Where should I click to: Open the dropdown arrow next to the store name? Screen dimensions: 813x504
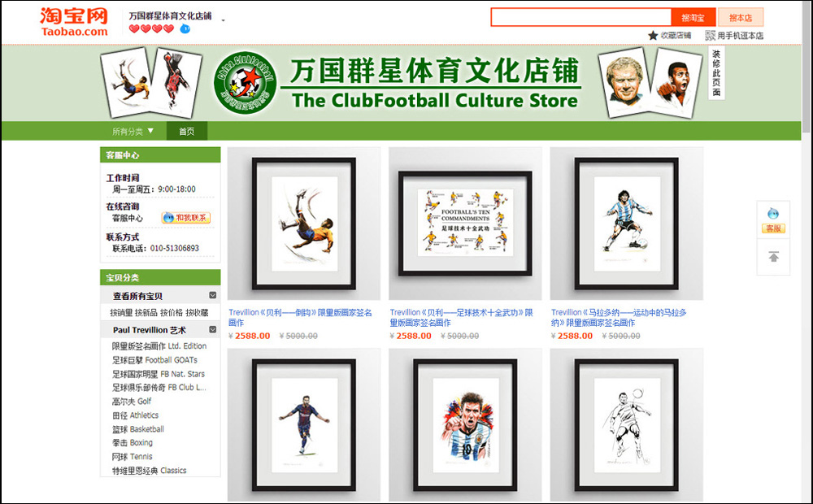coord(223,21)
